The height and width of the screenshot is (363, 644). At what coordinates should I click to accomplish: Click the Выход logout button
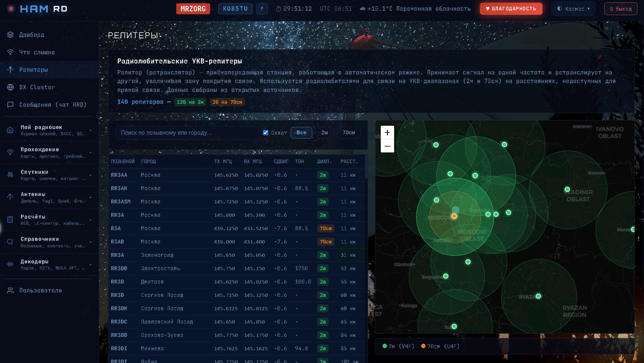[x=621, y=9]
